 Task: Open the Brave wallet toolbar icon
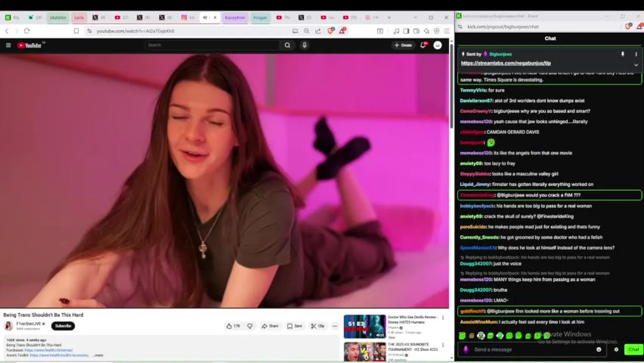click(416, 31)
